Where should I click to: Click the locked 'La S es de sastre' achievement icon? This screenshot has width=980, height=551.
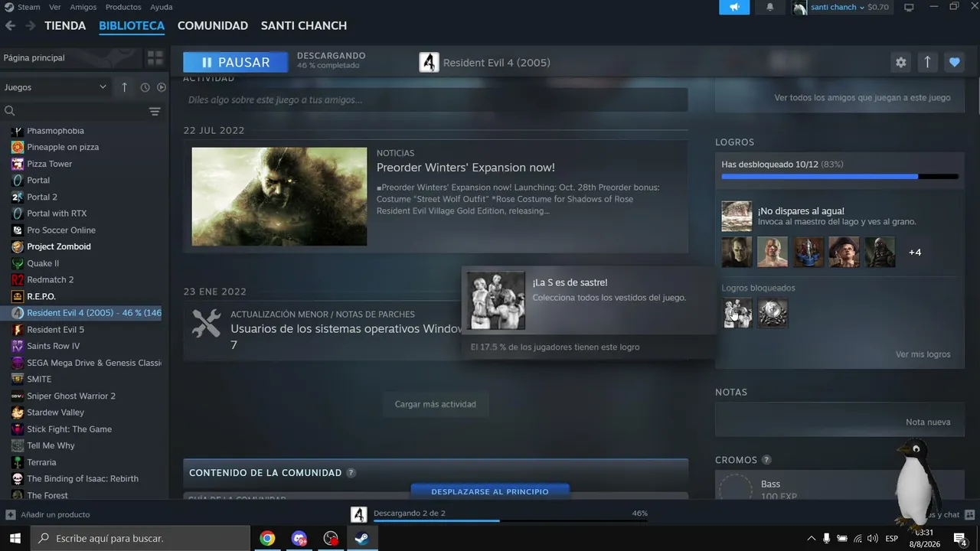(x=737, y=313)
